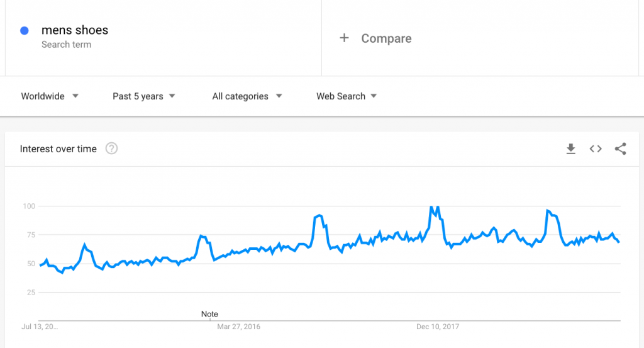The image size is (644, 348).
Task: Select the Mar 27, 2016 axis label
Action: pos(238,327)
